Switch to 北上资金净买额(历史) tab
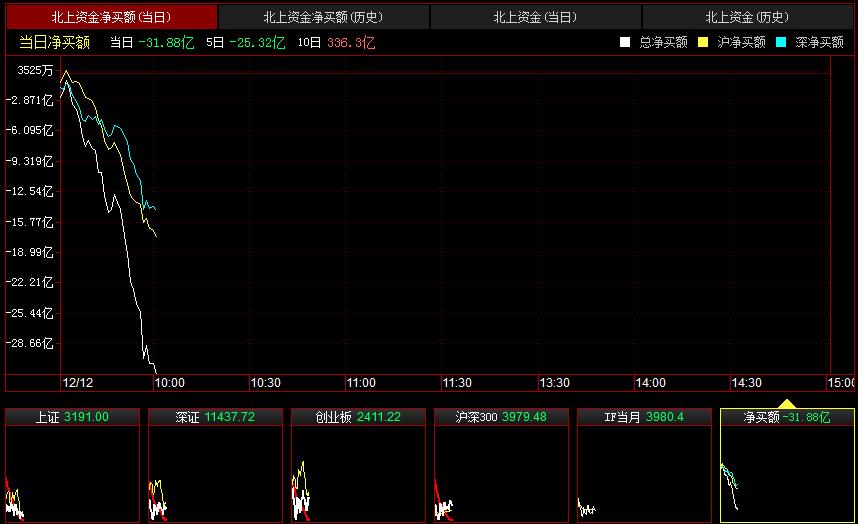This screenshot has height=524, width=858. (323, 17)
